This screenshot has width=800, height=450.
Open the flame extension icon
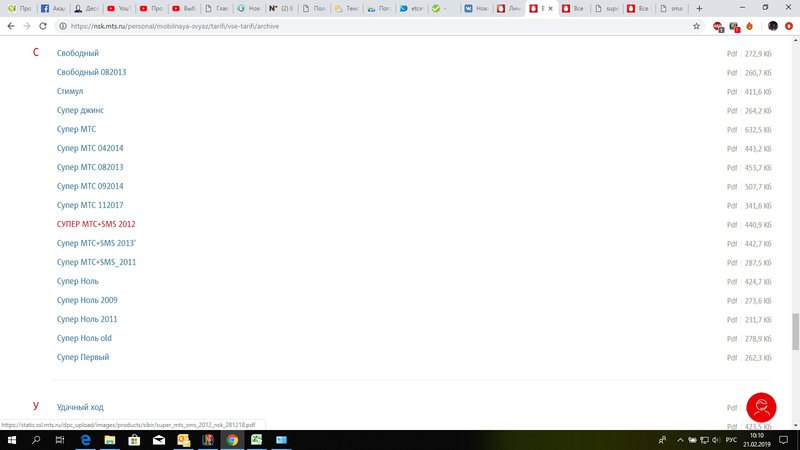point(749,26)
